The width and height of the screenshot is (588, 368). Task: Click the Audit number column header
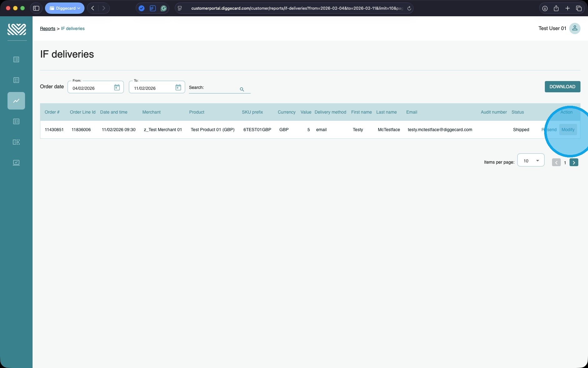pos(494,112)
